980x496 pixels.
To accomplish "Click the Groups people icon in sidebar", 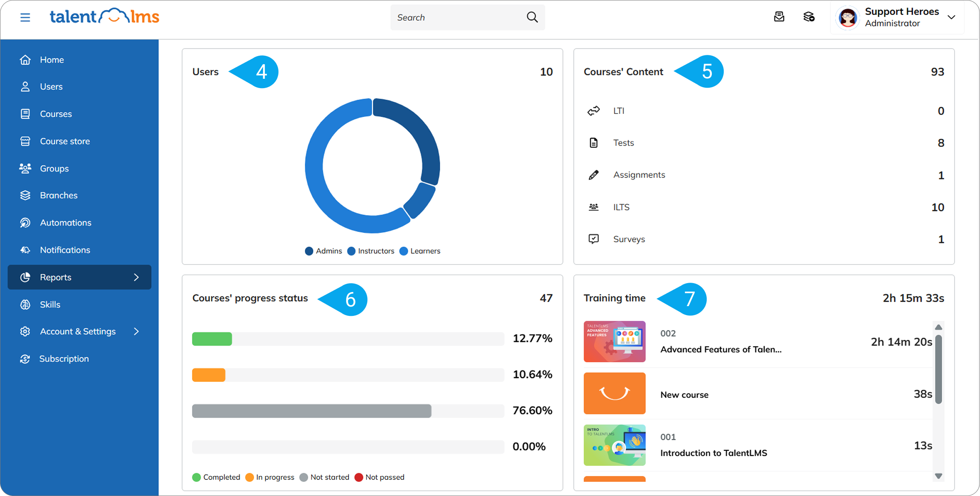I will click(25, 168).
